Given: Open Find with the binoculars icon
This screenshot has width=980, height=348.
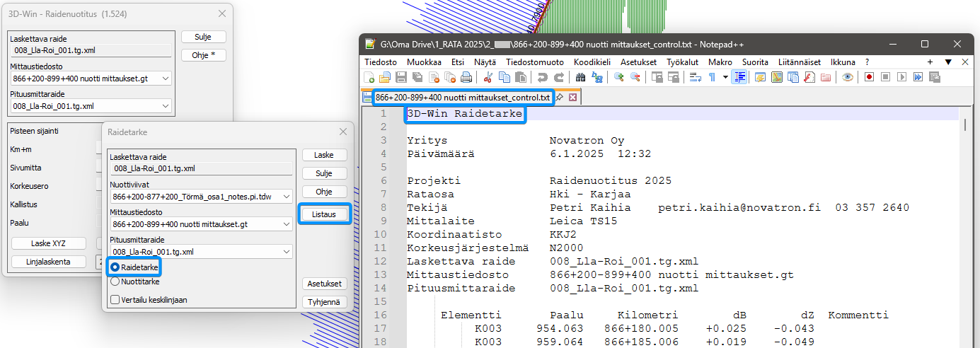Looking at the screenshot, I should pyautogui.click(x=580, y=77).
